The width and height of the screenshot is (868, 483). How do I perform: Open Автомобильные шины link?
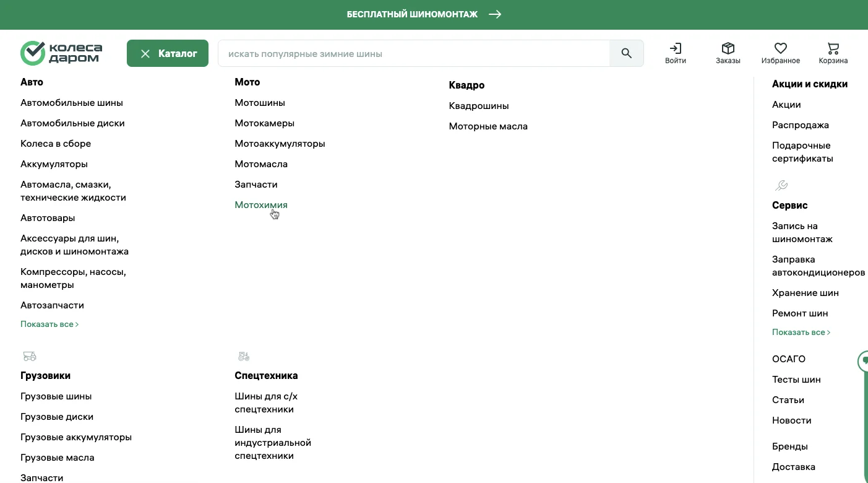71,102
